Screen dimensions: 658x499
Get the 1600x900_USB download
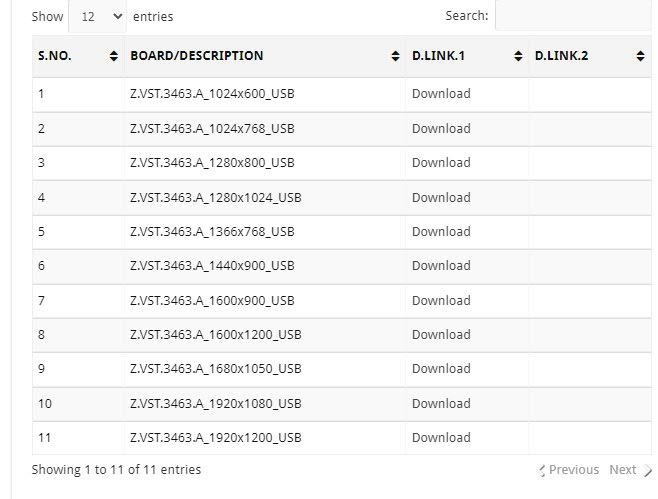point(441,300)
